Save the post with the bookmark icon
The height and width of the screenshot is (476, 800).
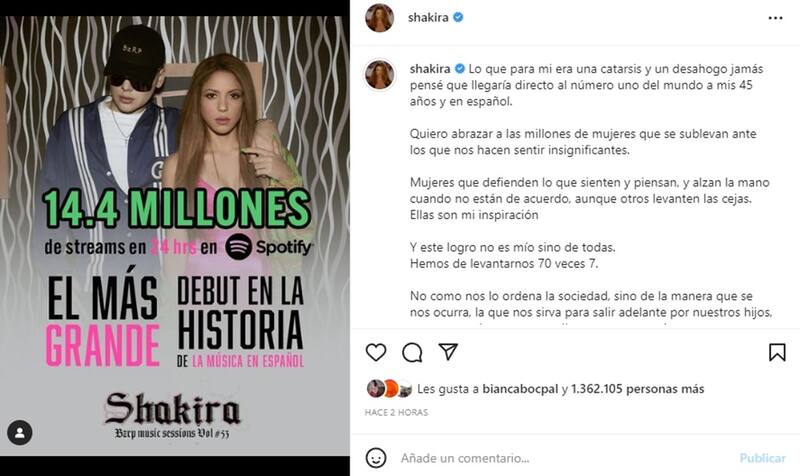[777, 353]
